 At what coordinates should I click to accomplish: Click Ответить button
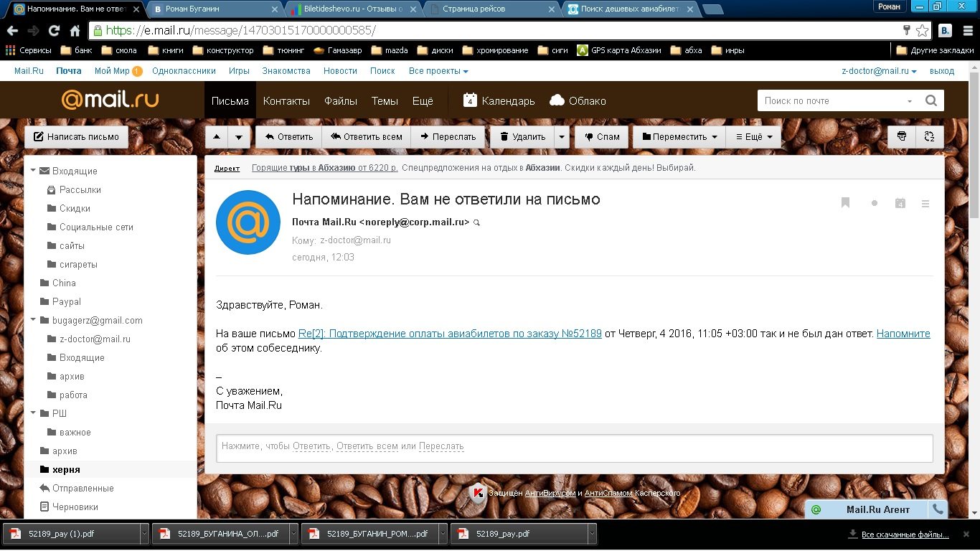[x=289, y=136]
